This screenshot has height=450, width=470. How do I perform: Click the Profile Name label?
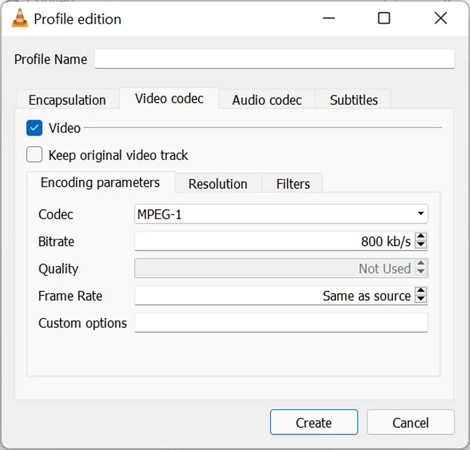tap(51, 59)
